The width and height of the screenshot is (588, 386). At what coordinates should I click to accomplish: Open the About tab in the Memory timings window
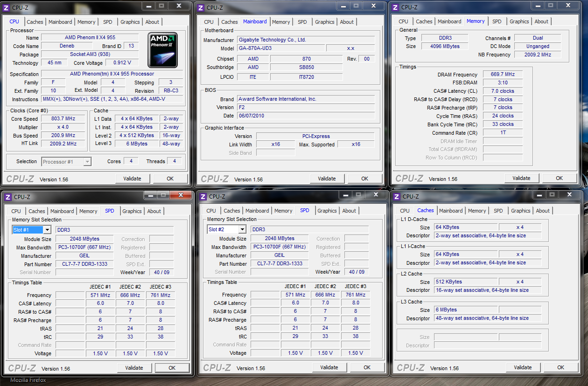point(541,21)
